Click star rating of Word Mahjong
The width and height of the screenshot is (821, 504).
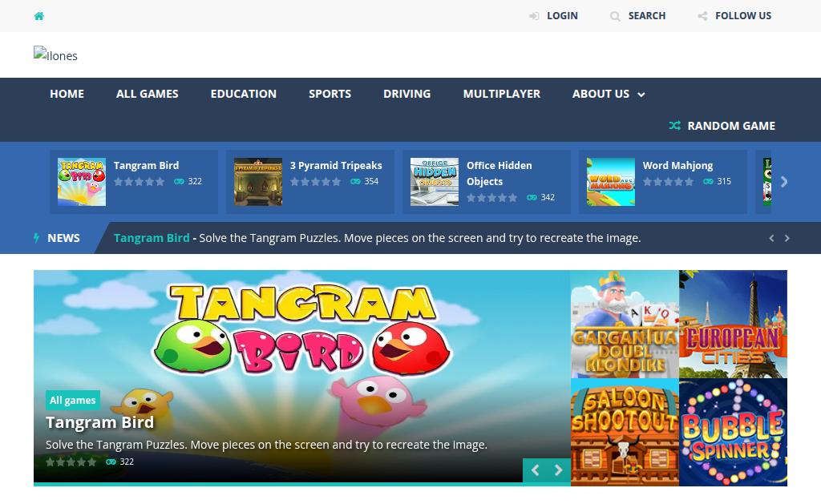[669, 182]
